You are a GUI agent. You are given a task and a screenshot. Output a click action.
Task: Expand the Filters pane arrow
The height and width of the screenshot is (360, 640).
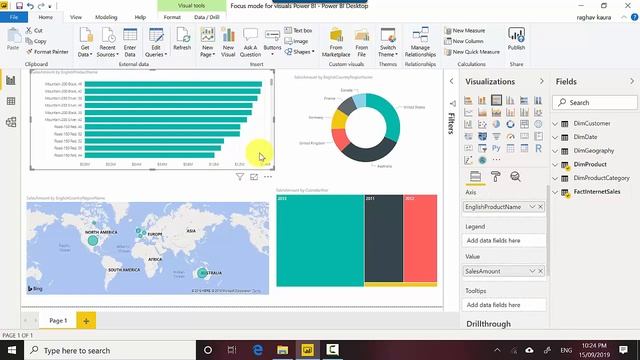point(451,81)
